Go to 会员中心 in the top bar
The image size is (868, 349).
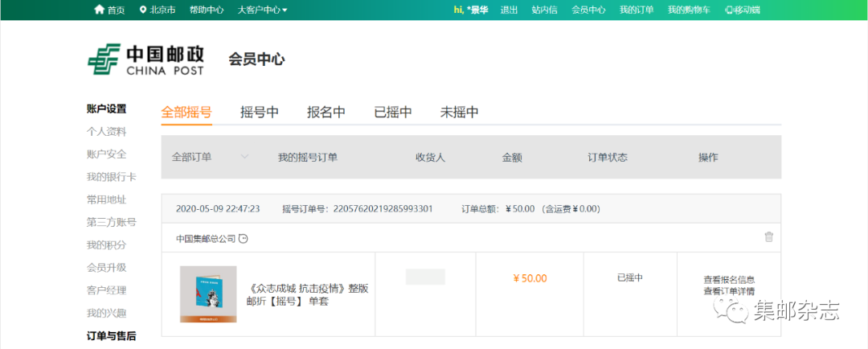pos(588,10)
